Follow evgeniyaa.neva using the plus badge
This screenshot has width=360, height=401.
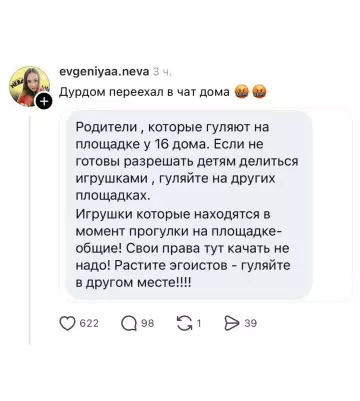point(44,101)
